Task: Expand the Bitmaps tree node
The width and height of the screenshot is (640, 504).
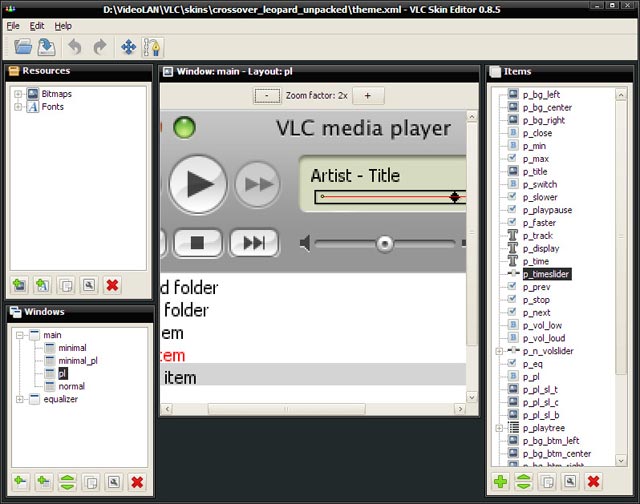Action: pos(18,94)
